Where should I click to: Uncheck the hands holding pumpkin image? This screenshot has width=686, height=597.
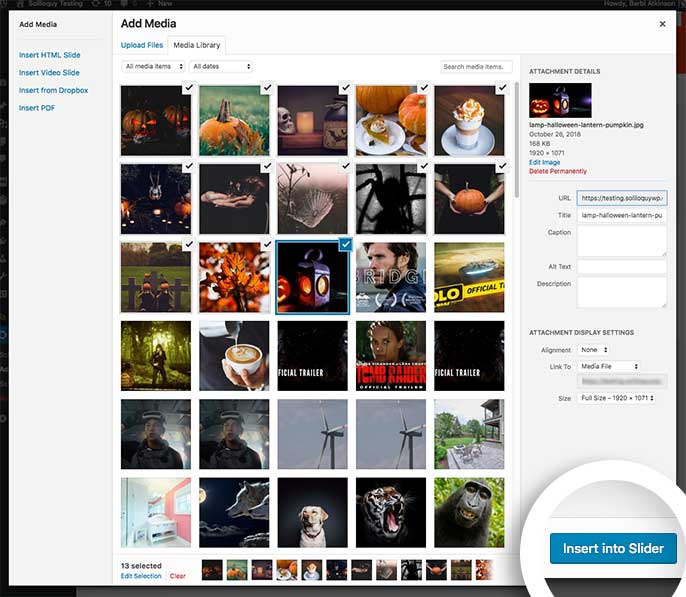point(502,166)
